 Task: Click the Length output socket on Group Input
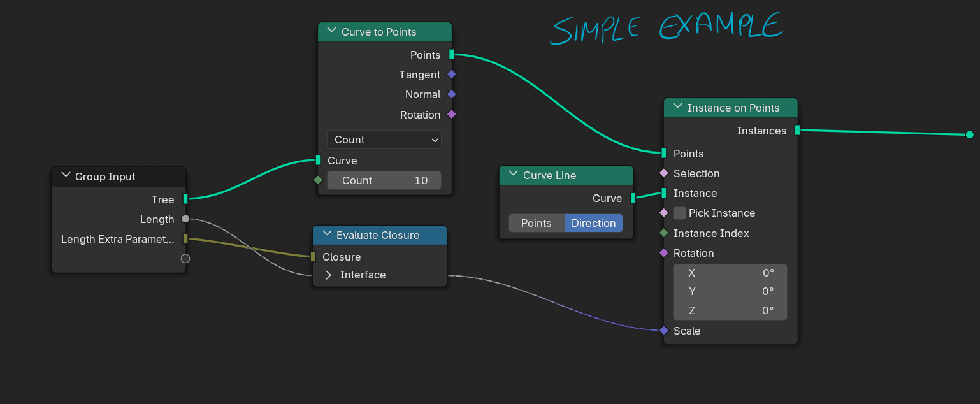(185, 219)
